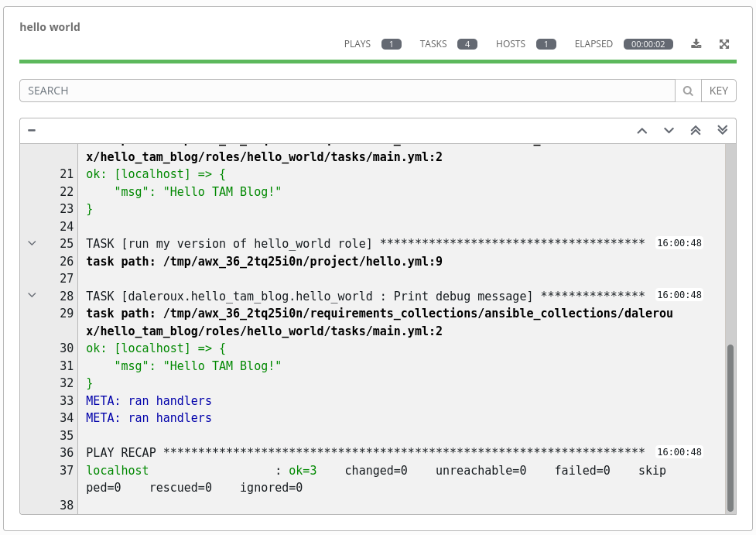The height and width of the screenshot is (535, 756).
Task: Click timestamp 16:00:48 on line 25
Action: click(x=679, y=243)
